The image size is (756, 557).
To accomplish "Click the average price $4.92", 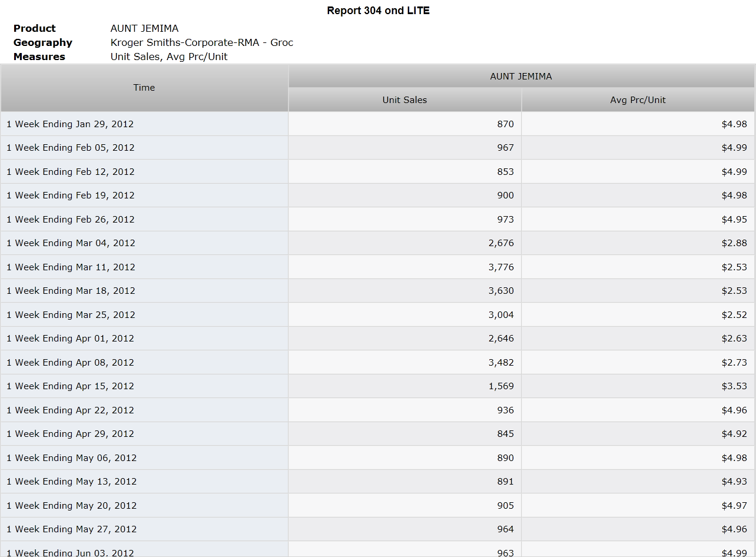I will (734, 434).
